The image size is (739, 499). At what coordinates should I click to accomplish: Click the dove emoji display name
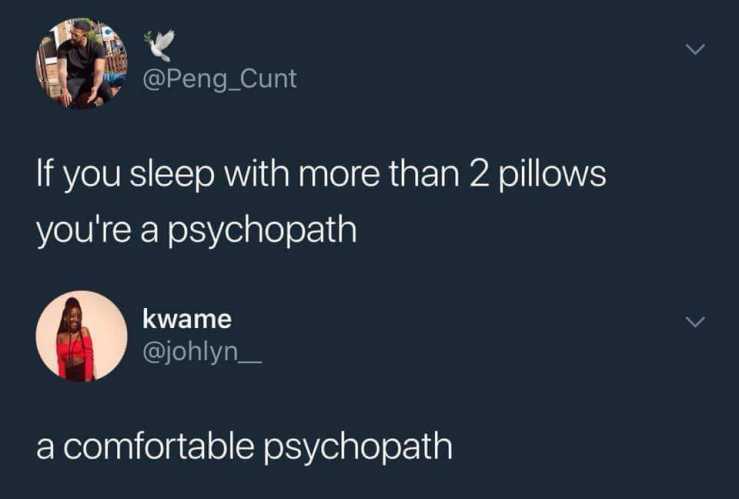160,45
